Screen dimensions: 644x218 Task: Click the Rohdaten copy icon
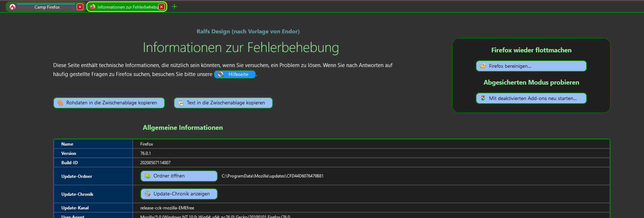coord(60,103)
